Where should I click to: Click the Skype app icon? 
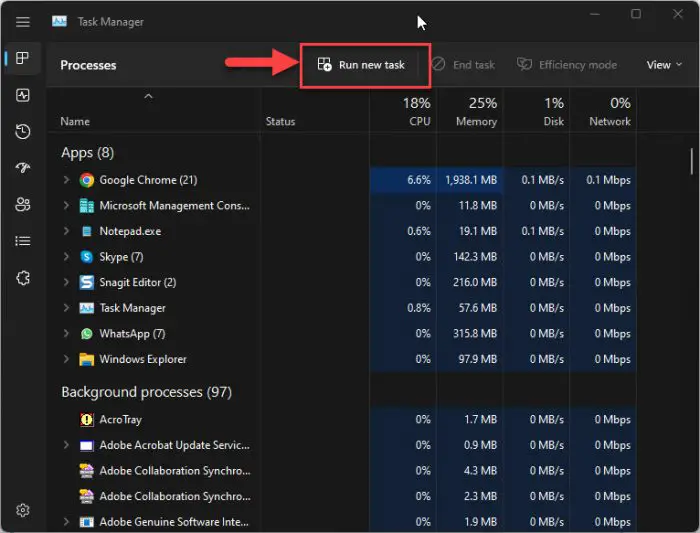tap(87, 257)
